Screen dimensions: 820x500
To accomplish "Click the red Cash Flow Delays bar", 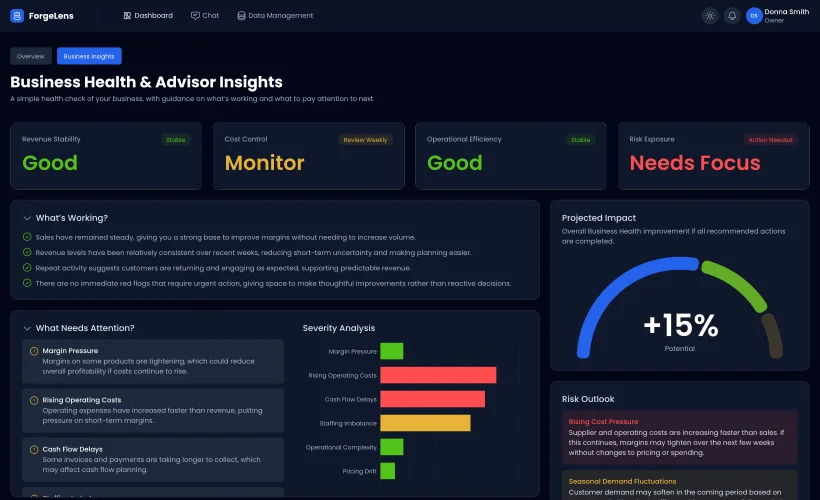I will point(432,399).
